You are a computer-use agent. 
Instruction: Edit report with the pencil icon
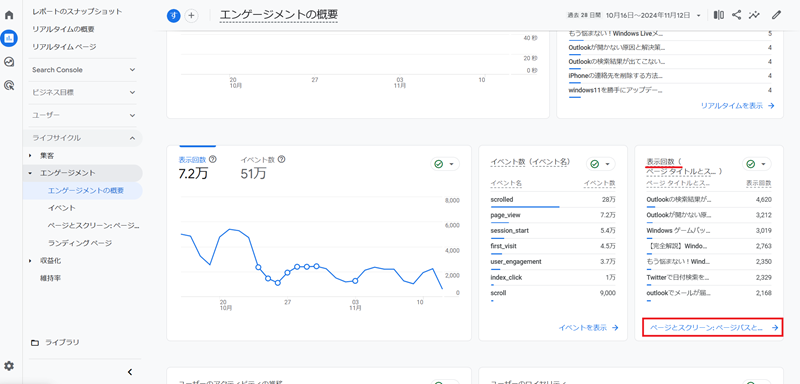[776, 15]
